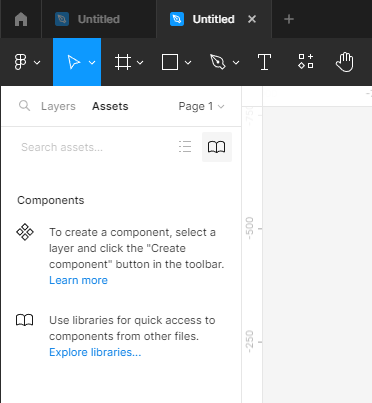Click the Components section heading
Screen dimensions: 372x403
[51, 200]
